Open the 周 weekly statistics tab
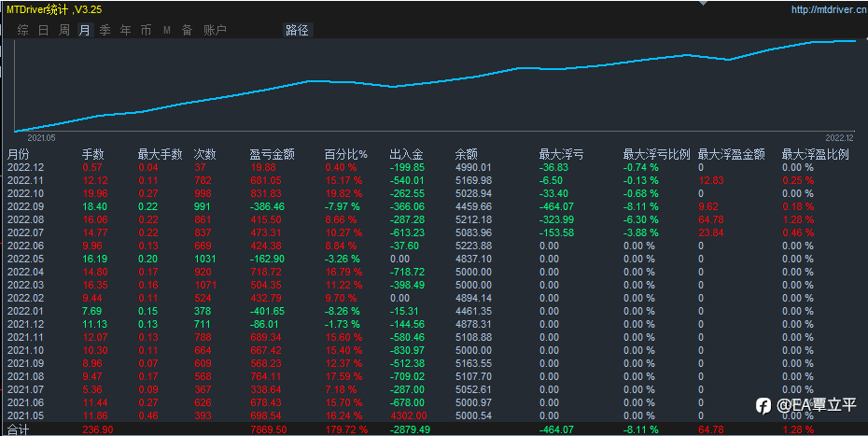 (x=64, y=30)
